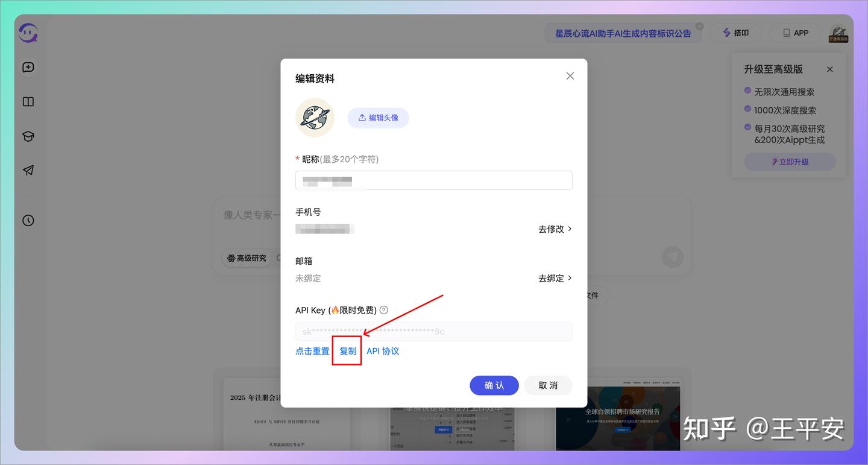Image resolution: width=868 pixels, height=465 pixels.
Task: Click the APP button near the top right
Action: click(794, 33)
